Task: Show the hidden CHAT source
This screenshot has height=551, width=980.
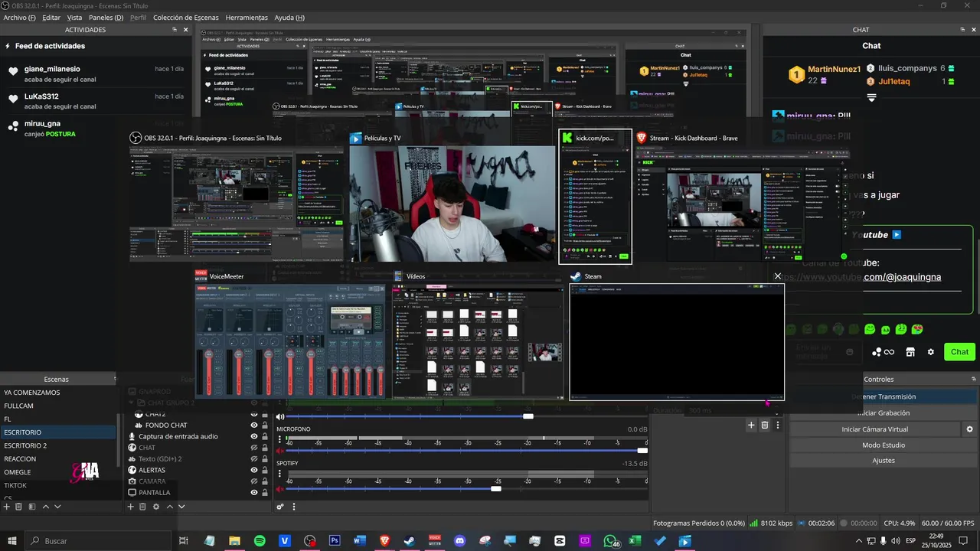Action: click(254, 448)
